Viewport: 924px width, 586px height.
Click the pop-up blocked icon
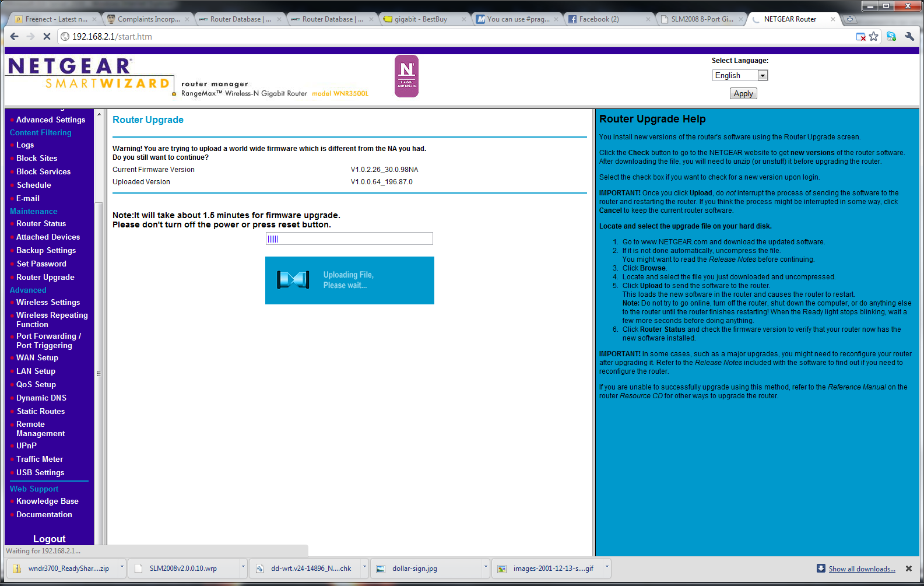coord(860,37)
